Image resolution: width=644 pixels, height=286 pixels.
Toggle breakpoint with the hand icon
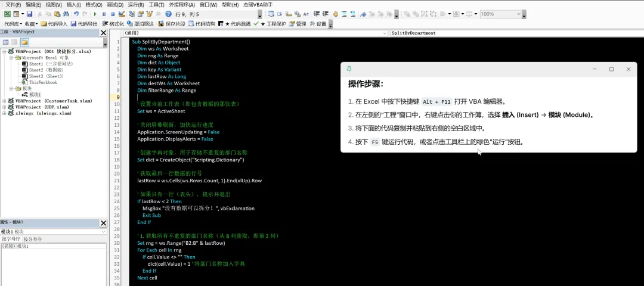click(336, 14)
